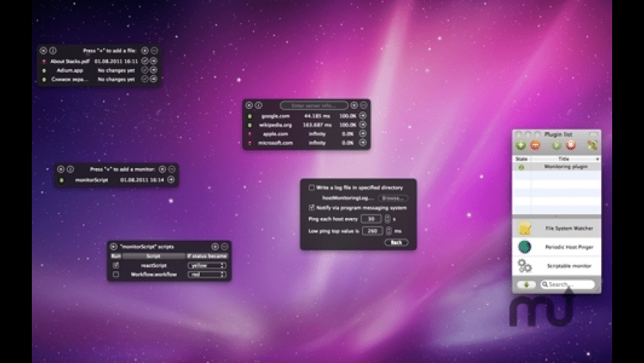Enable Write a log file in specified directory
644x363 pixels.
tap(312, 187)
